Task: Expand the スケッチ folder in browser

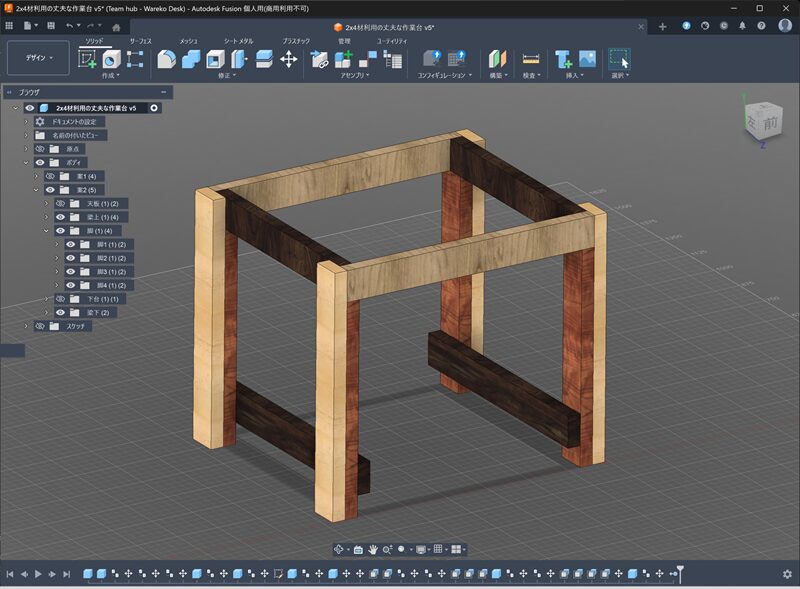Action: [27, 326]
